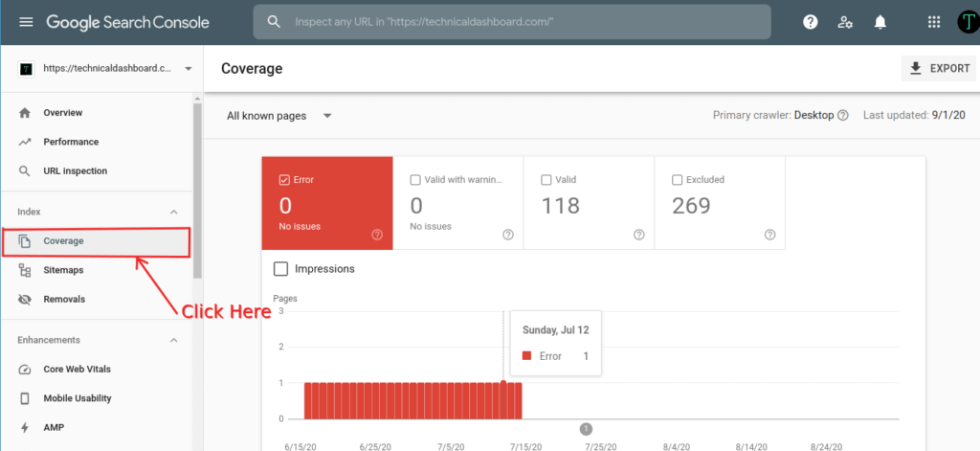The width and height of the screenshot is (980, 451).
Task: Click the URL inspection magnifier icon
Action: [25, 170]
